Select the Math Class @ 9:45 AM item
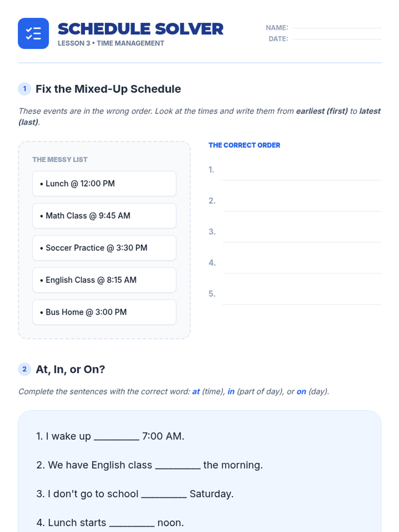 [x=104, y=216]
